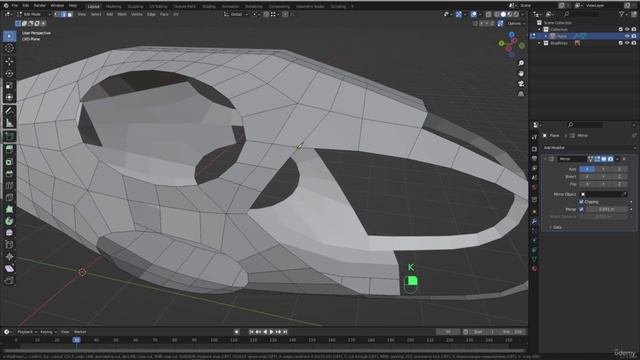Screen dimensions: 640x360
Task: Open the Edit Mode dropdown
Action: pyautogui.click(x=33, y=14)
